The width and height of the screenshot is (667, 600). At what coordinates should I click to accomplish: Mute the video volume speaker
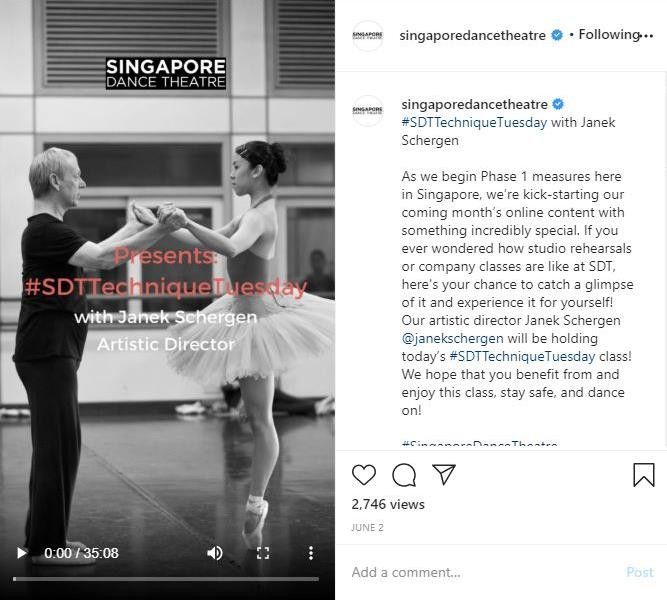pos(215,553)
